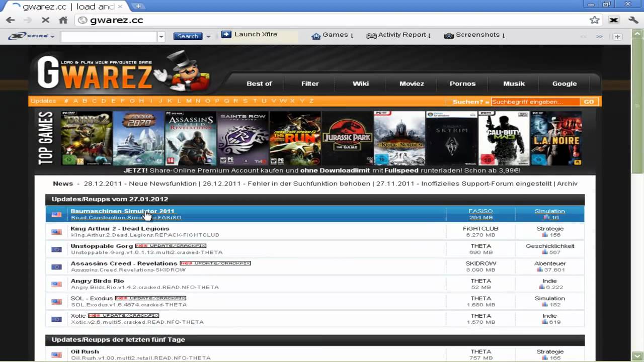Stop loading the page
The width and height of the screenshot is (644, 362).
tap(45, 20)
